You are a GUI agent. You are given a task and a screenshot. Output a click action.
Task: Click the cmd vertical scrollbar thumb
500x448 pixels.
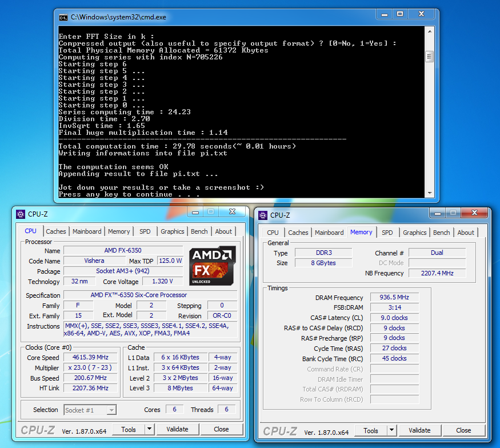430,57
